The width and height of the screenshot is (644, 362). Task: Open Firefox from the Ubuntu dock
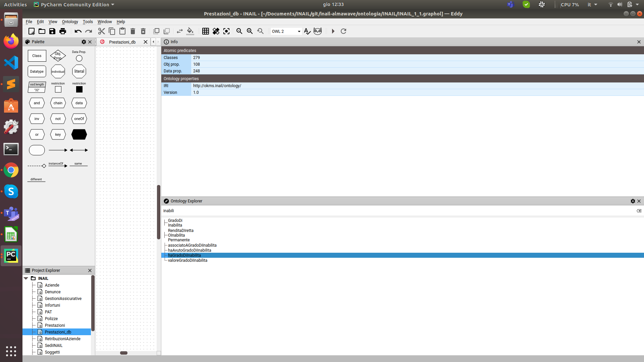pyautogui.click(x=11, y=41)
